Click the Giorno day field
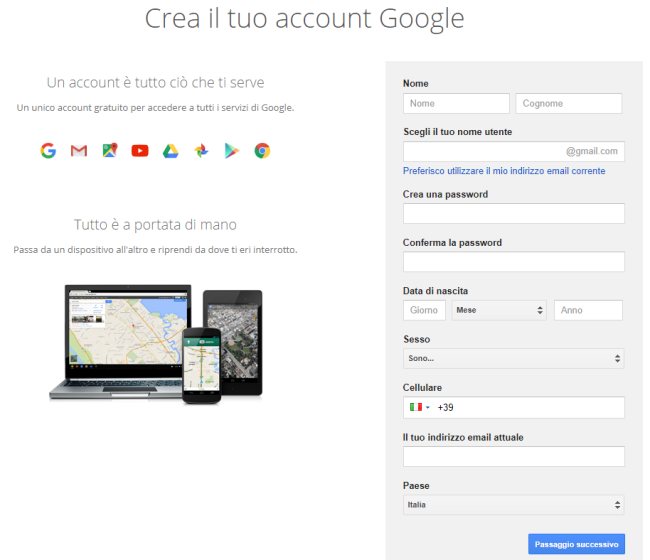Screen dimensions: 650x560 coord(424,310)
